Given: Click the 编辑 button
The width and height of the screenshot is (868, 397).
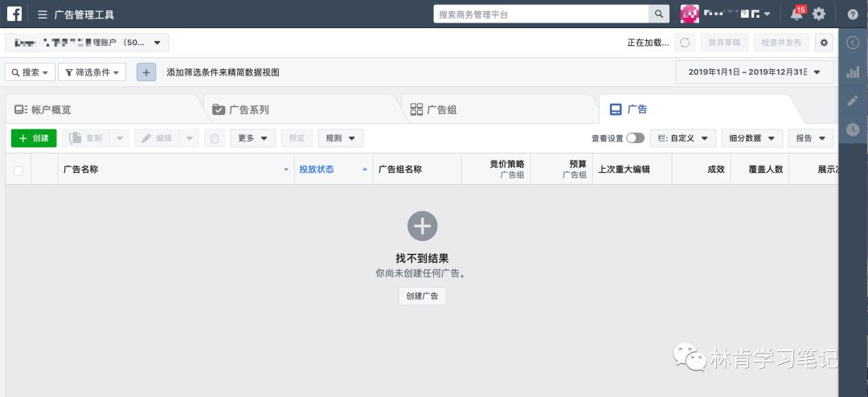Looking at the screenshot, I should point(157,138).
